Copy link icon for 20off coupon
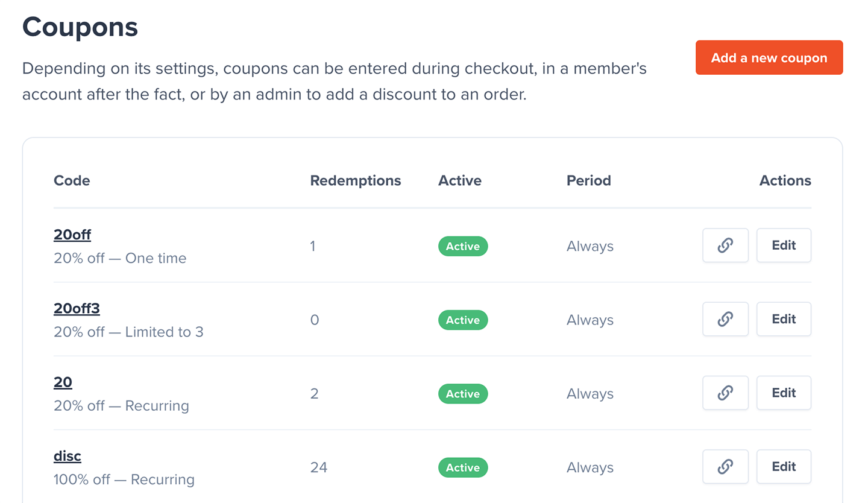Viewport: 868px width, 503px height. click(x=725, y=245)
